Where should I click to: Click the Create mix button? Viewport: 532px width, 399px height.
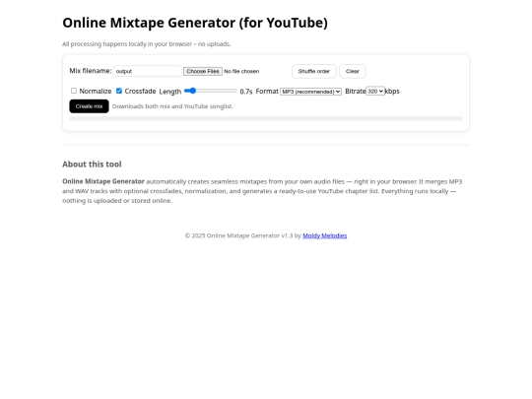point(89,106)
